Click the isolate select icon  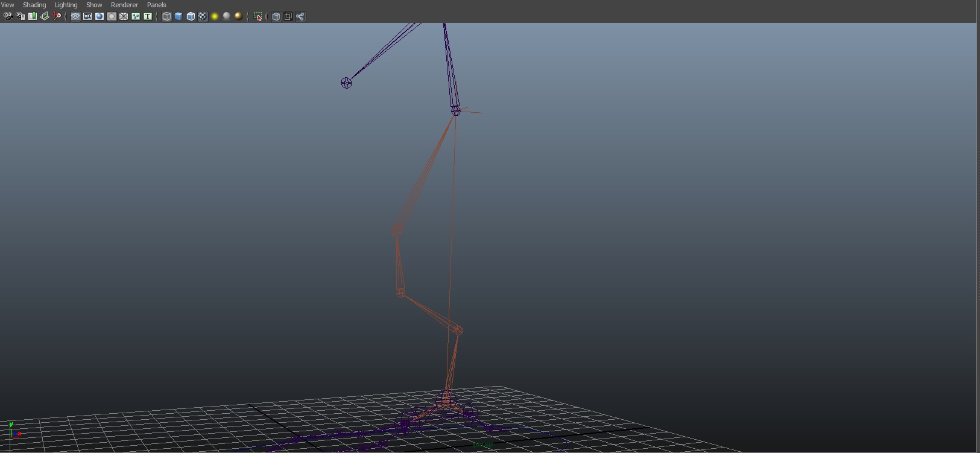[258, 16]
